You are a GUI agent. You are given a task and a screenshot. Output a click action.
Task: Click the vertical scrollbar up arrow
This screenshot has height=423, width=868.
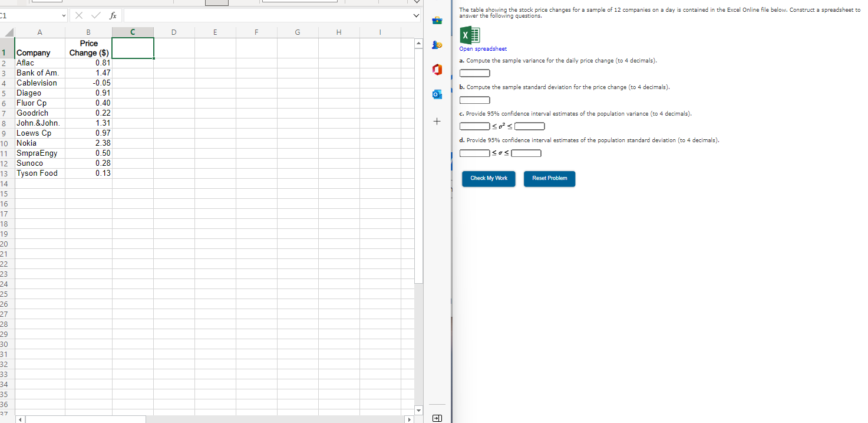pos(418,43)
